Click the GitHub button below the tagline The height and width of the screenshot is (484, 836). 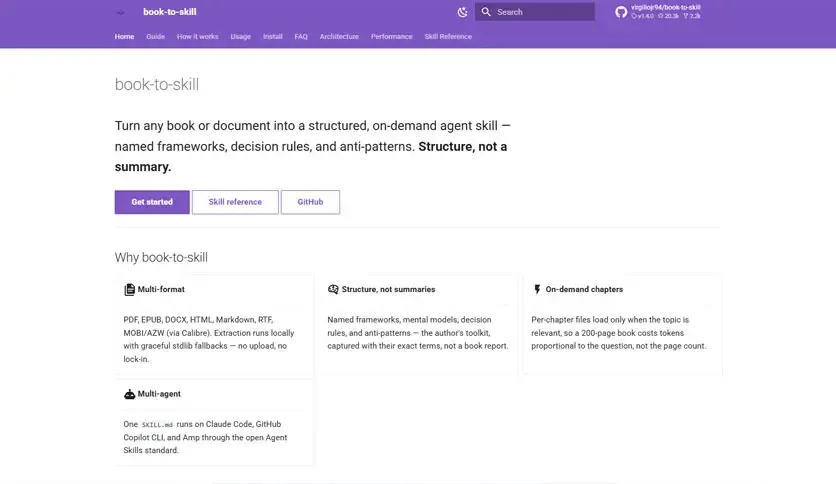tap(310, 202)
